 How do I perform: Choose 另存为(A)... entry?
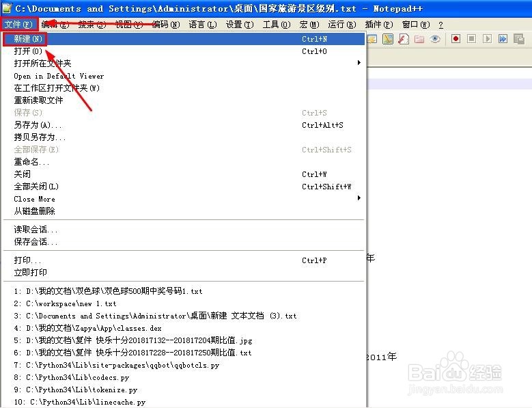pos(184,125)
